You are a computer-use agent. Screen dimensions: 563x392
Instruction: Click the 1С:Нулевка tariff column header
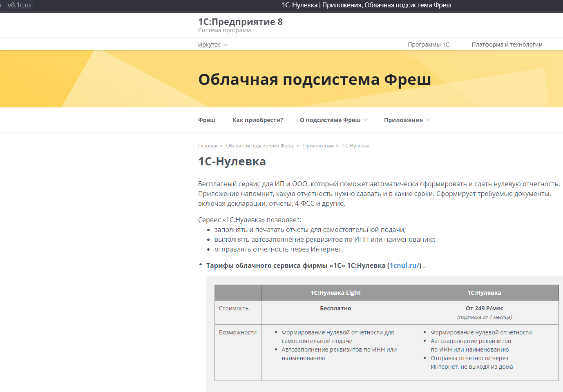point(484,293)
